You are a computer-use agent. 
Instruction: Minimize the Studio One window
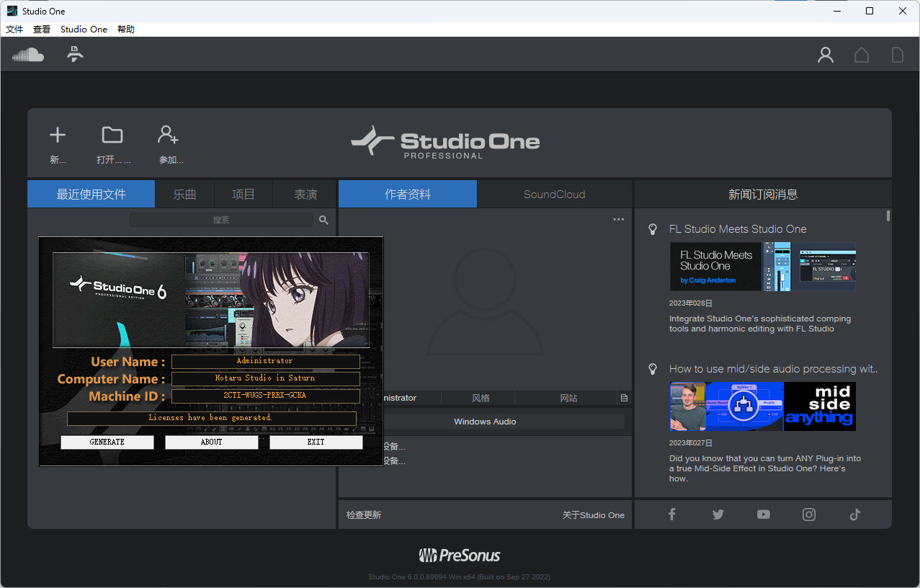(837, 11)
